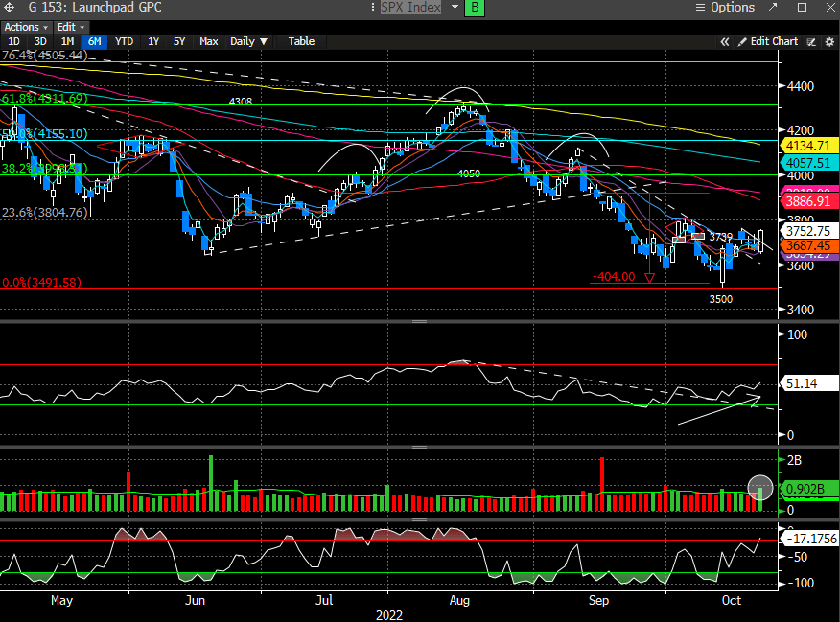Click the Edit Chart button

[768, 41]
